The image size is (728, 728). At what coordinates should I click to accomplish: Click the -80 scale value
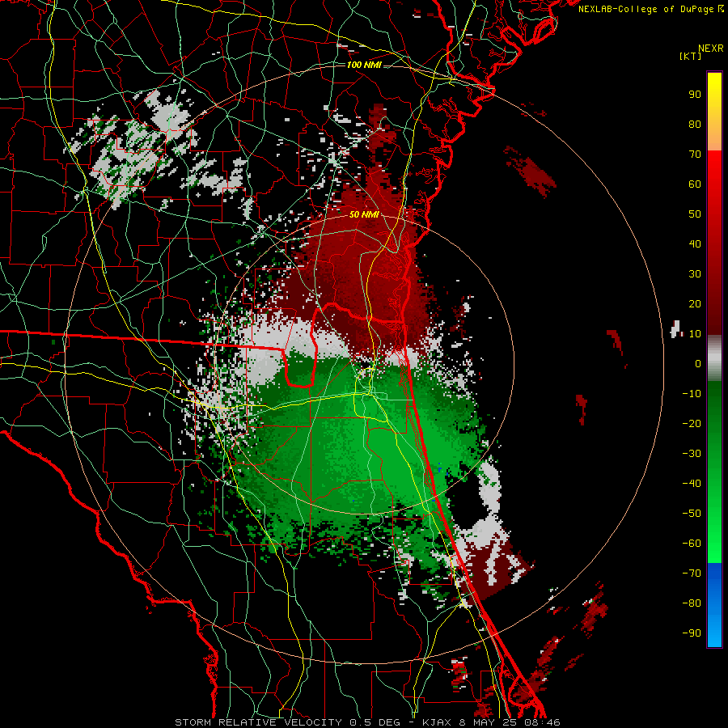692,603
